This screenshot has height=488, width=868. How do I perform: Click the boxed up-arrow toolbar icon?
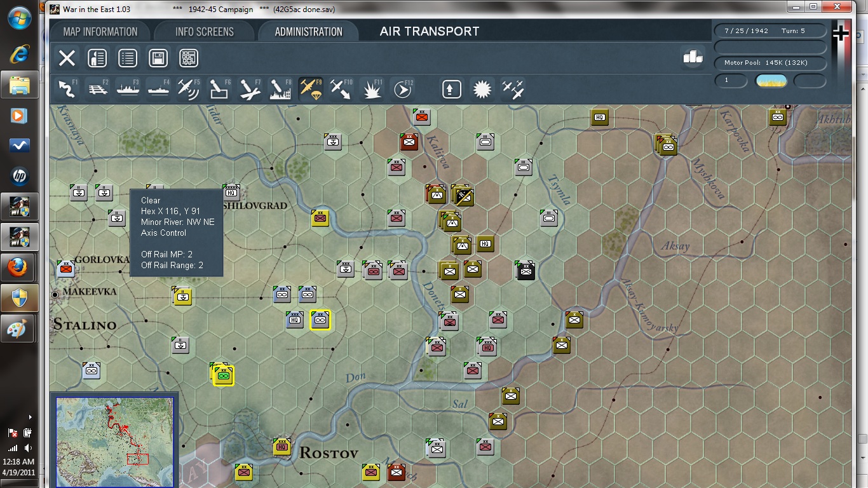pos(452,89)
